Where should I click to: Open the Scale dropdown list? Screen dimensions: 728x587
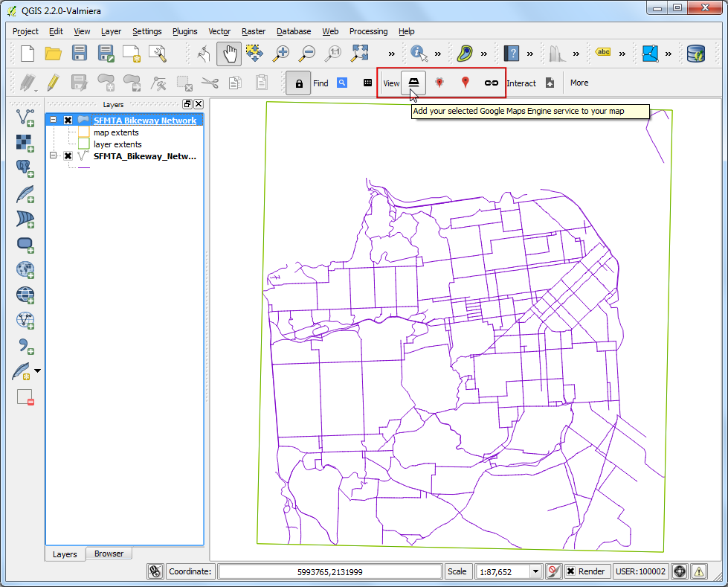coord(535,571)
